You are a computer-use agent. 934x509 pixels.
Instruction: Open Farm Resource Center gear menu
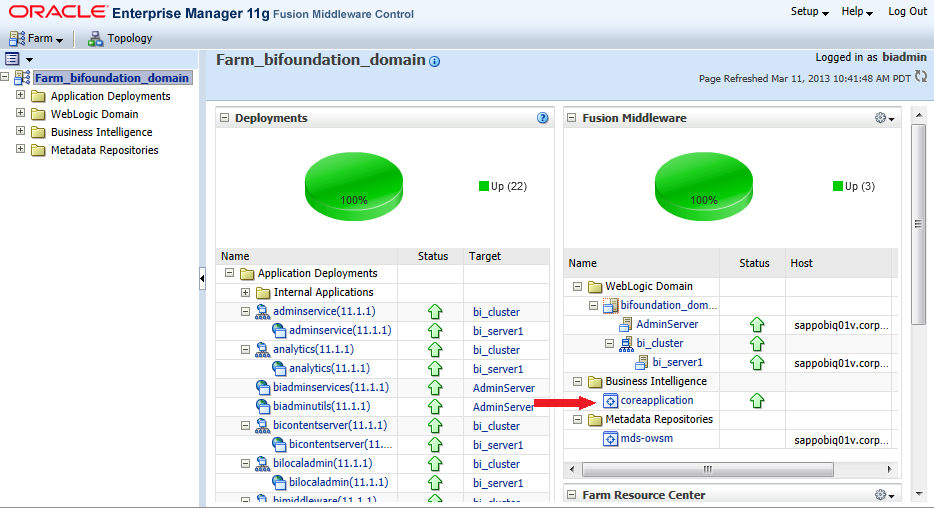point(885,495)
